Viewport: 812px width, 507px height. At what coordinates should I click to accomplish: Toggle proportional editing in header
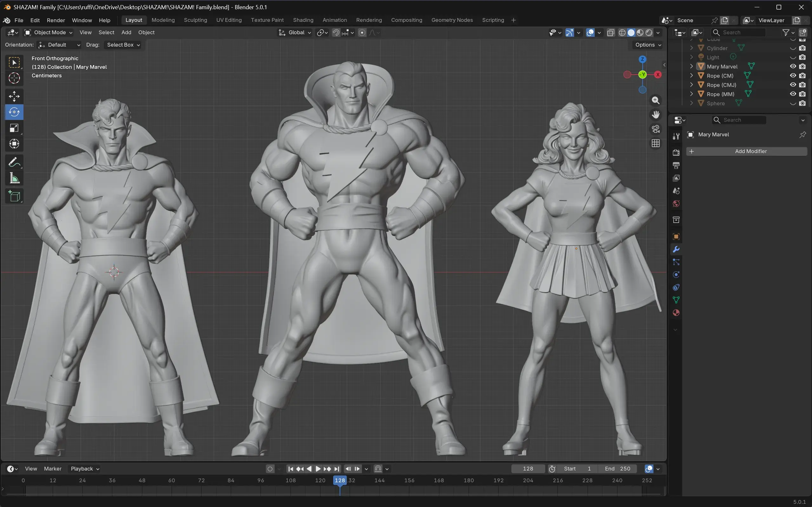(x=362, y=33)
